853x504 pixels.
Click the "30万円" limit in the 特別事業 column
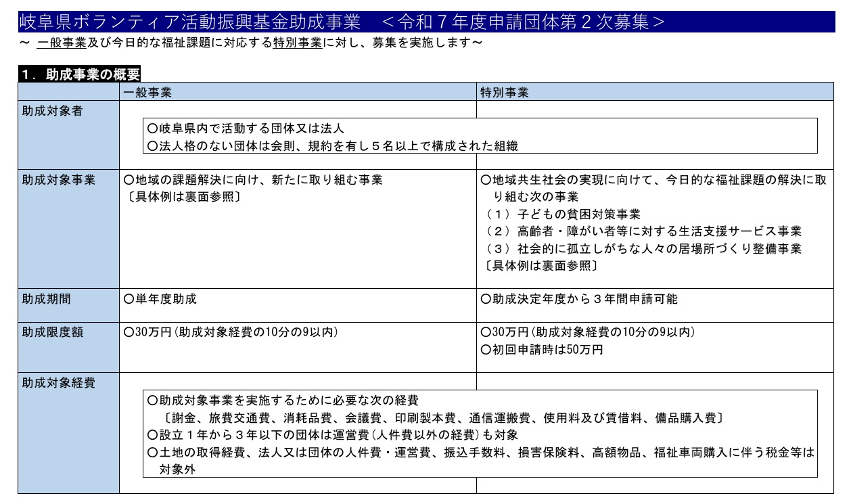[x=588, y=332]
